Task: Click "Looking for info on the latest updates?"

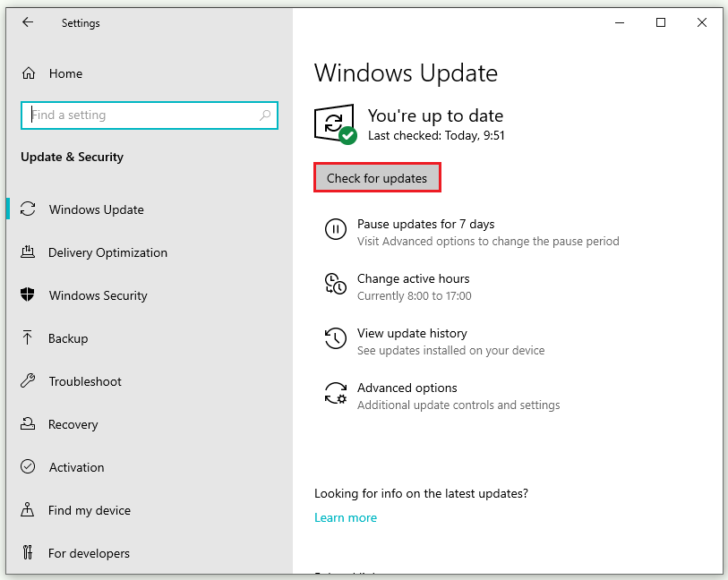Action: point(421,493)
